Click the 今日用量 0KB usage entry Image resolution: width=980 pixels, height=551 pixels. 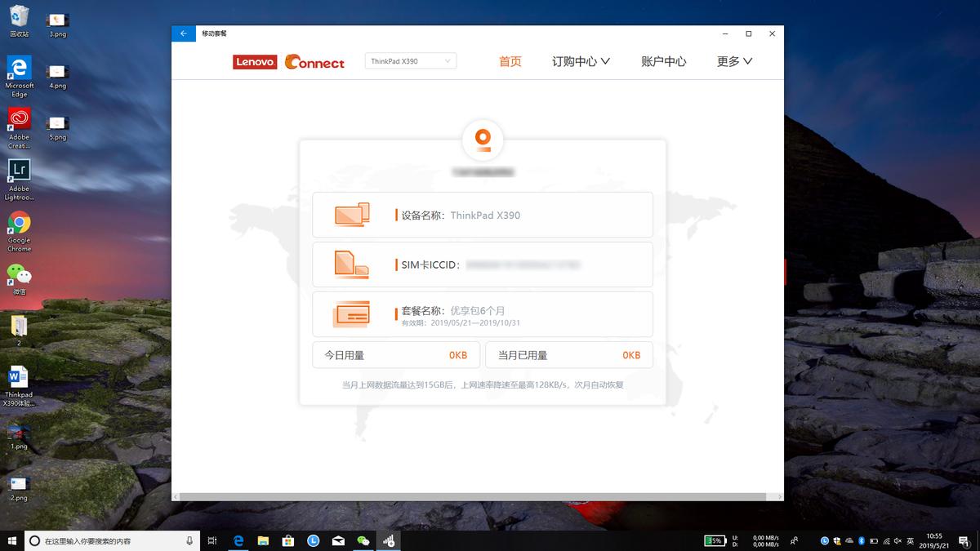[396, 354]
